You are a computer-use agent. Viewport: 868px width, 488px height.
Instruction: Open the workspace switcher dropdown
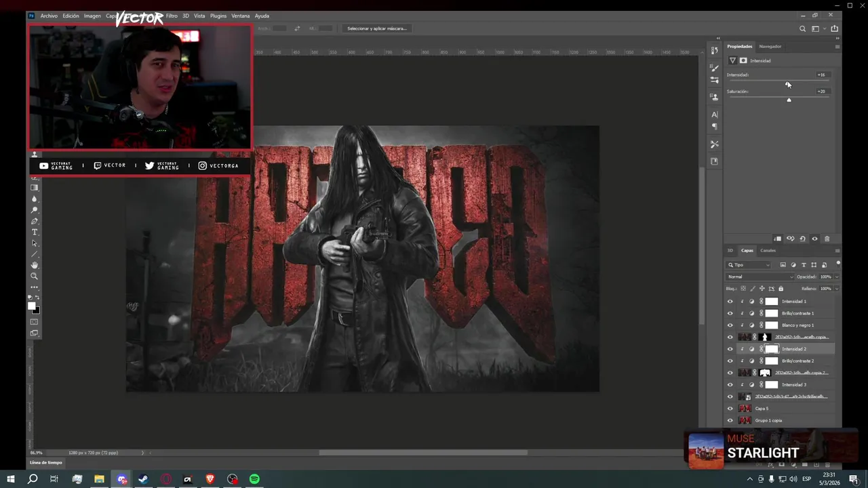click(x=818, y=28)
